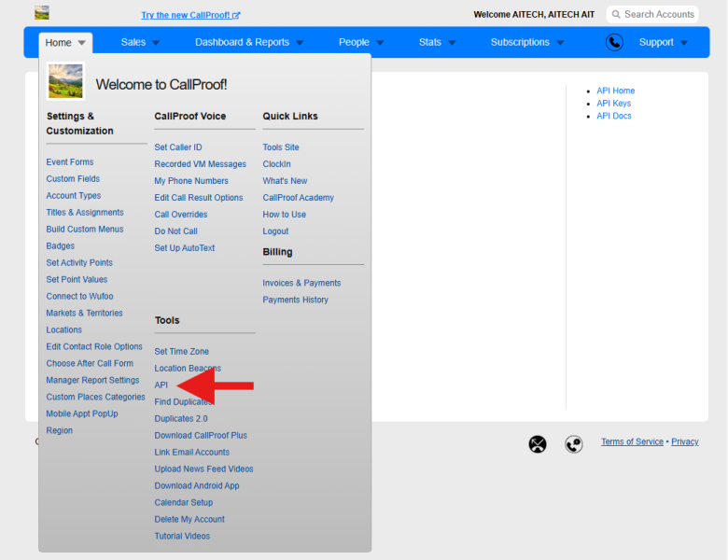The width and height of the screenshot is (728, 560).
Task: Go to How to Use
Action: click(x=284, y=214)
